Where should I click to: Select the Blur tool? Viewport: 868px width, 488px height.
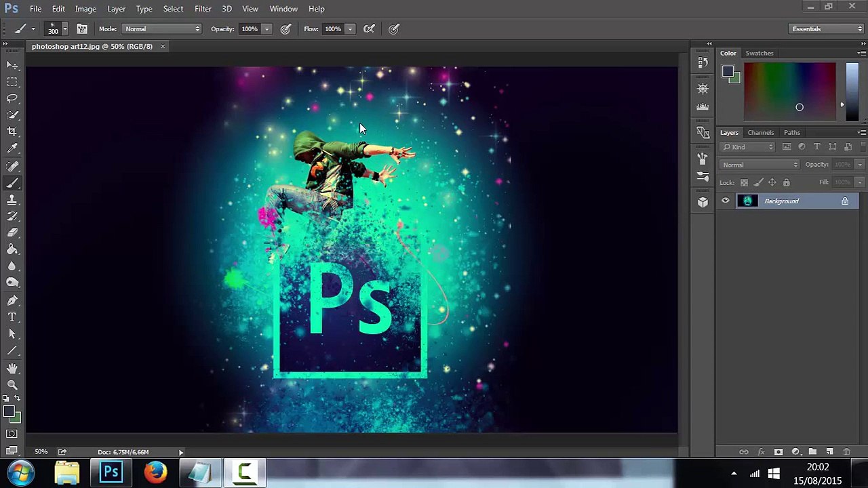coord(12,266)
